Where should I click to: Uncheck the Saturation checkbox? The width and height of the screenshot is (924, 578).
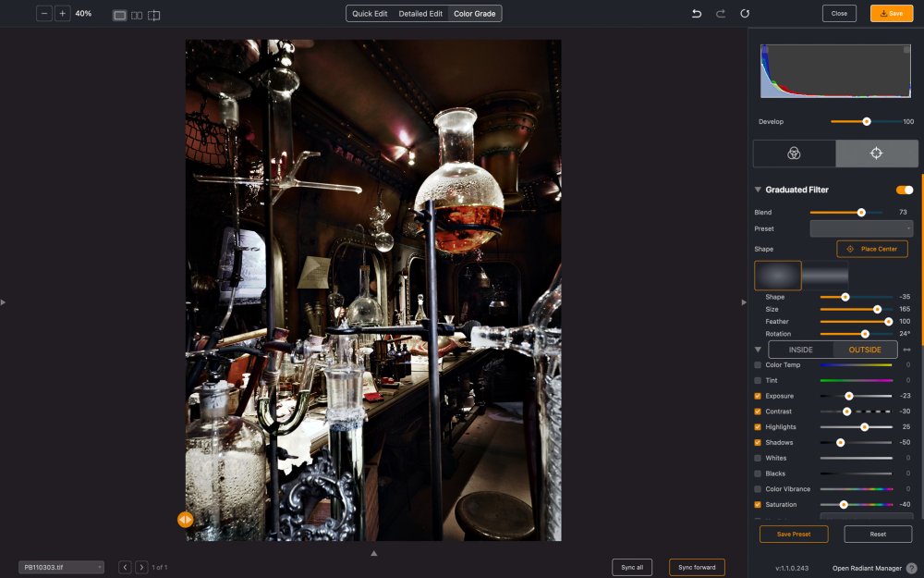pos(758,505)
